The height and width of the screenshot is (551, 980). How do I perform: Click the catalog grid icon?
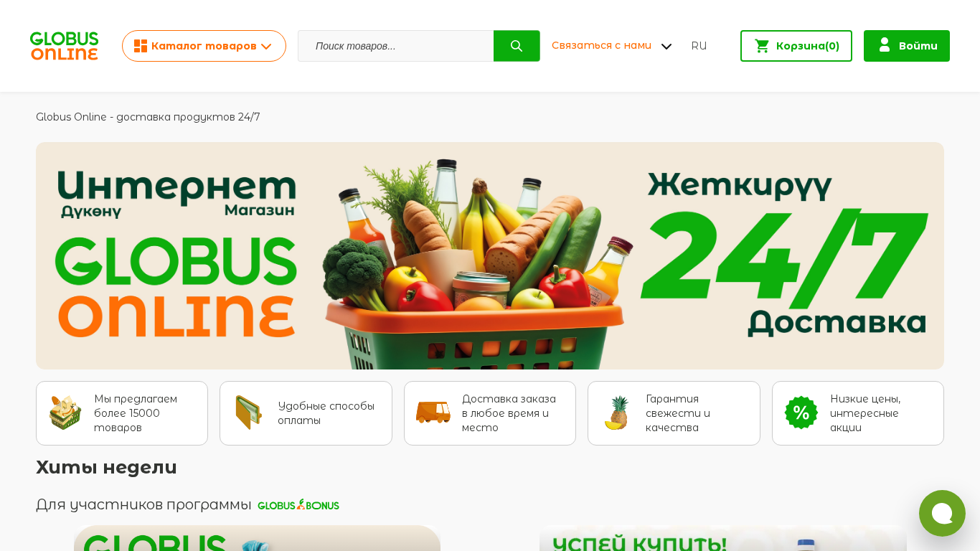pos(141,46)
